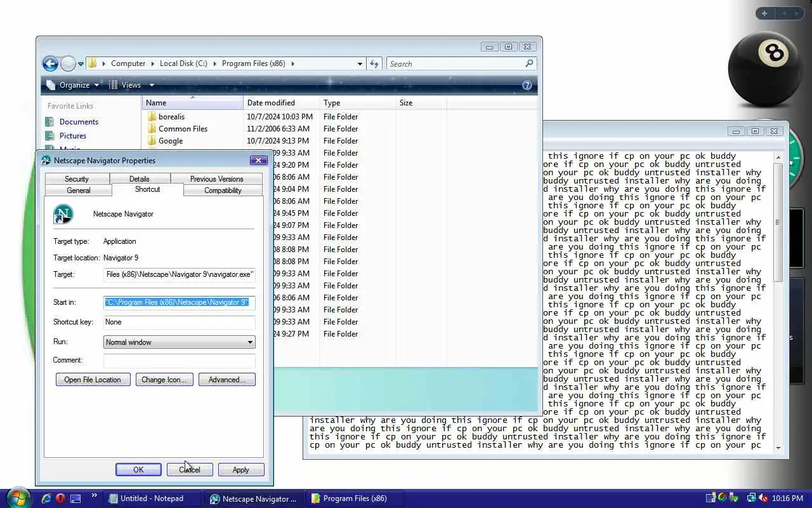Switch to the Security tab

[77, 179]
